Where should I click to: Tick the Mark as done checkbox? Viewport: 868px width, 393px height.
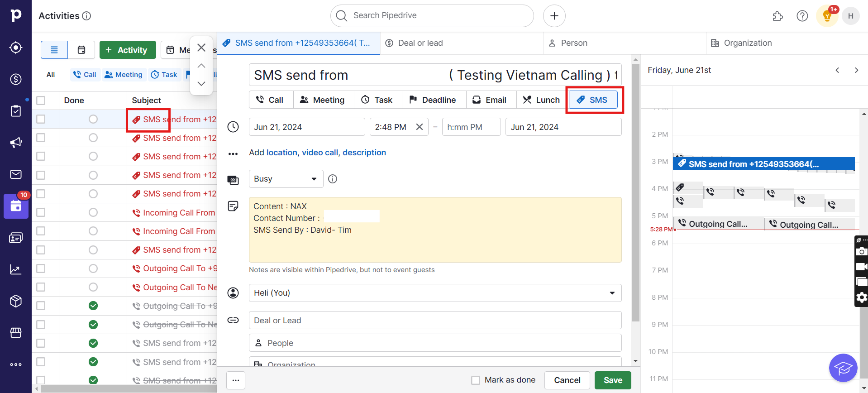click(x=476, y=380)
